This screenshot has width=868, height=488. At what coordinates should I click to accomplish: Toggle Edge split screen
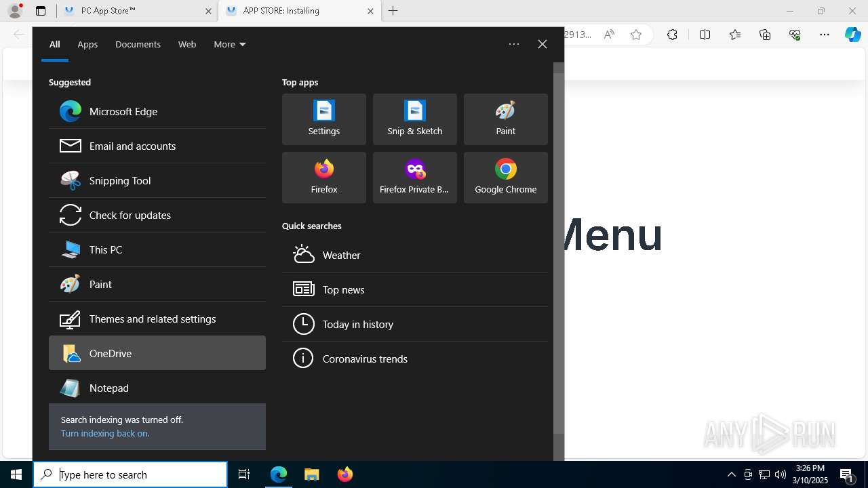[705, 35]
